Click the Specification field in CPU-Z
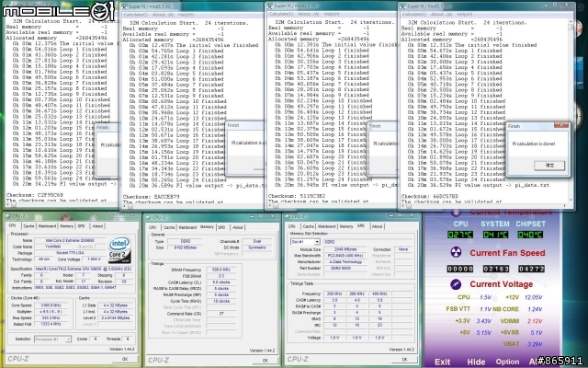This screenshot has width=588, height=368. pyautogui.click(x=84, y=269)
